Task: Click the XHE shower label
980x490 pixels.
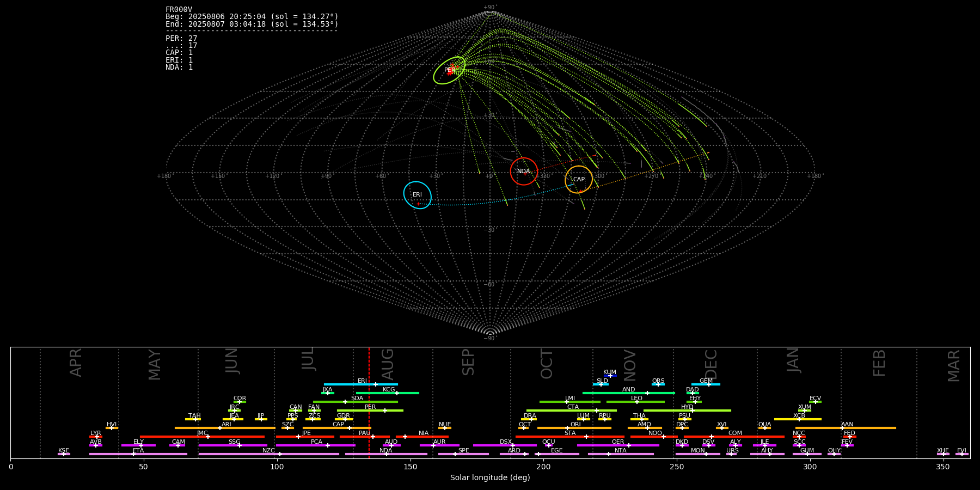Action: click(x=943, y=451)
